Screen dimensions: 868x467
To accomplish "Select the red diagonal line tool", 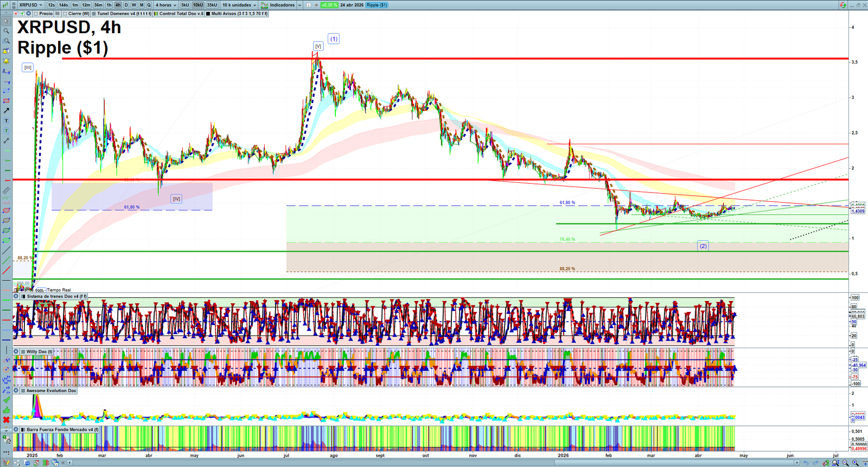I will click(x=7, y=270).
